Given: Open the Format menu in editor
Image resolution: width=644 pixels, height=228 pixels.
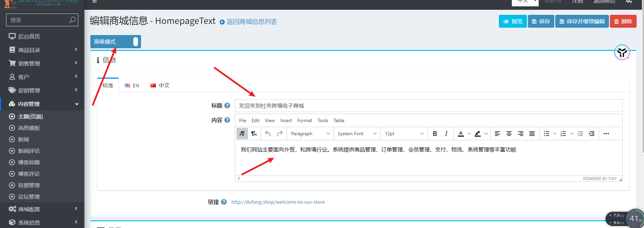Looking at the screenshot, I should (x=304, y=120).
